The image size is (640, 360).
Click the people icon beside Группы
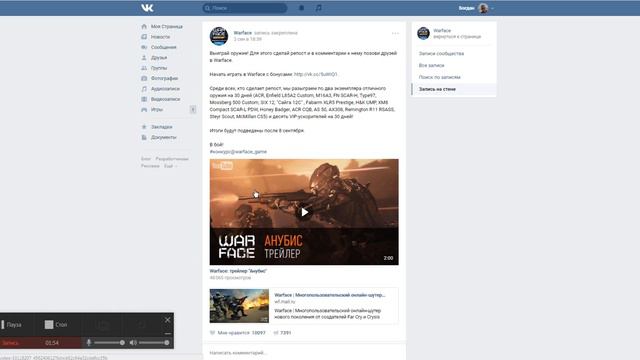coord(144,68)
